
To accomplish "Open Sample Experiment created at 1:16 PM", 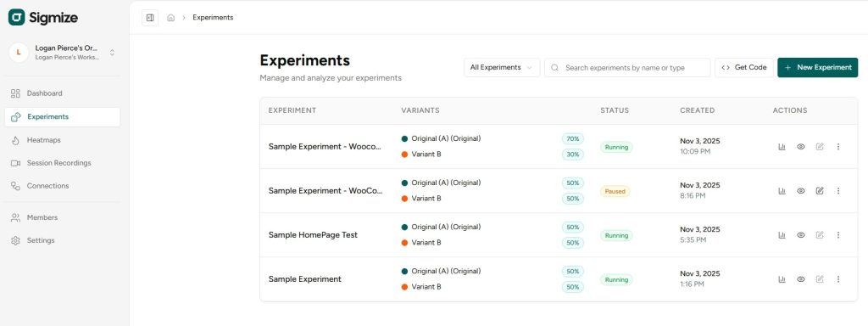I will pyautogui.click(x=305, y=279).
